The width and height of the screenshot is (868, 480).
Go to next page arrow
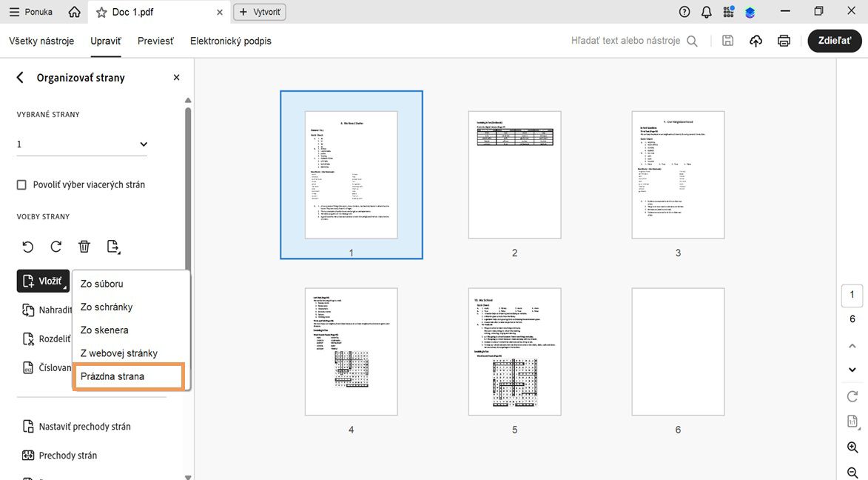[x=852, y=370]
